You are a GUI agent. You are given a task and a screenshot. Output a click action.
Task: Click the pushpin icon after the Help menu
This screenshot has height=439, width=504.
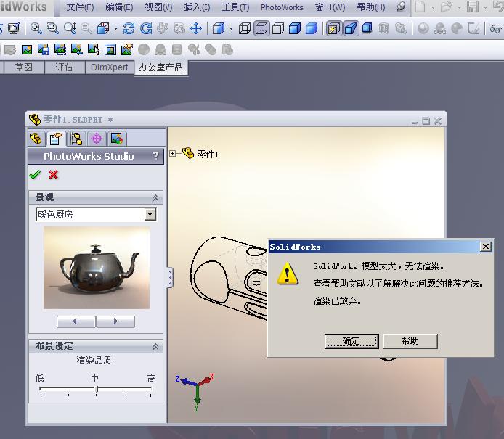[x=400, y=7]
